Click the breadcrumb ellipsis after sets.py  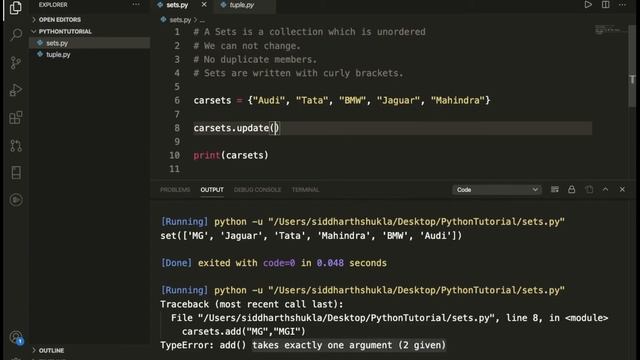(202, 20)
